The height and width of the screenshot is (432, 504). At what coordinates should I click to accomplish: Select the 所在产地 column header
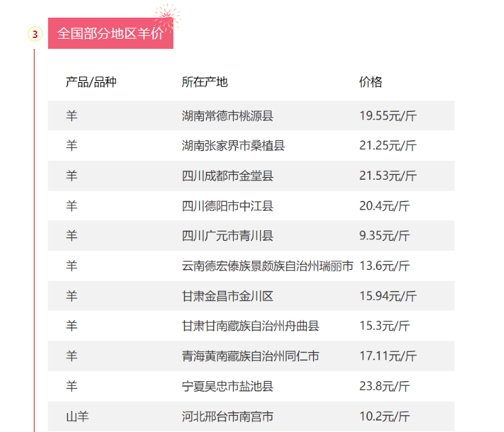click(x=205, y=82)
